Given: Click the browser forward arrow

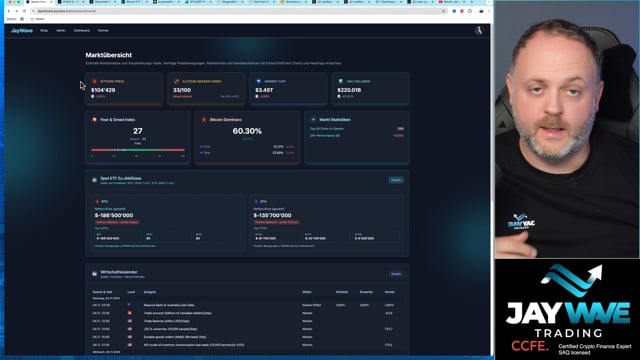Looking at the screenshot, I should (17, 11).
